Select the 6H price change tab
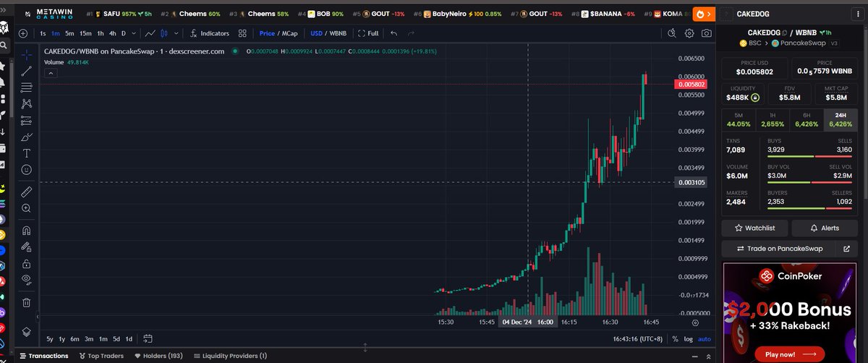Viewport: 868px width, 363px height. (807, 119)
